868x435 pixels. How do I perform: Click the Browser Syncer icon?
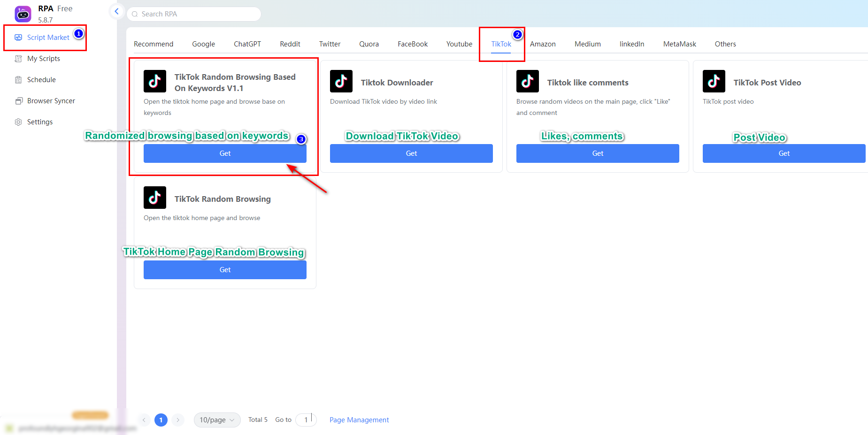pos(18,101)
